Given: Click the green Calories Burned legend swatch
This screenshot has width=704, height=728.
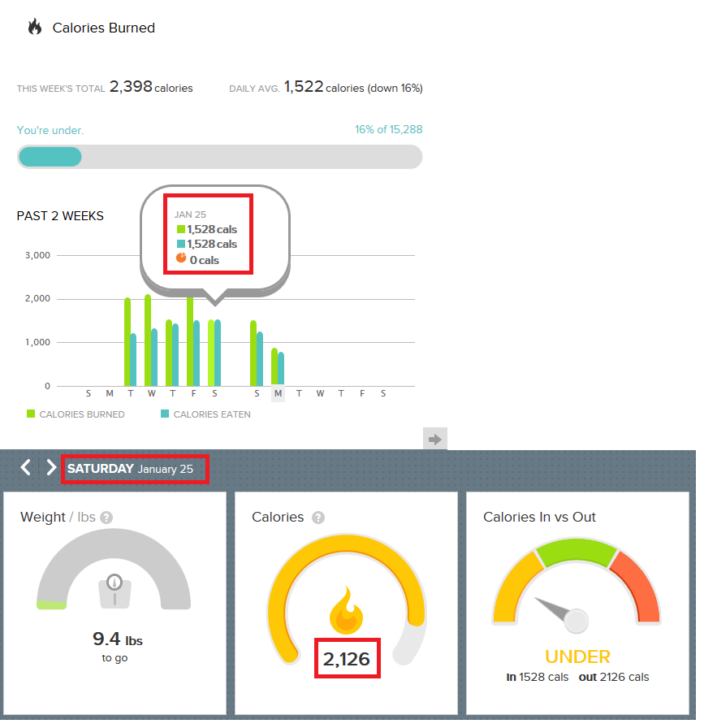Looking at the screenshot, I should [31, 414].
